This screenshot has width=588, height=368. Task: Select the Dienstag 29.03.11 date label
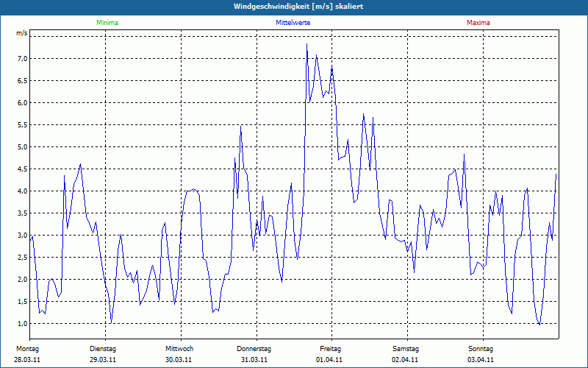pos(103,354)
